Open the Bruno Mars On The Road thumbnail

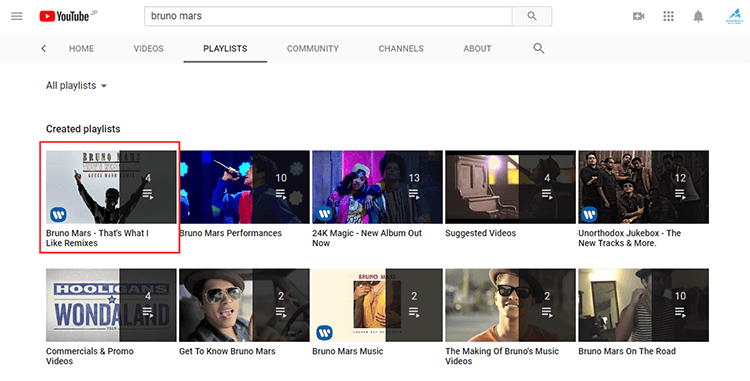tap(643, 305)
